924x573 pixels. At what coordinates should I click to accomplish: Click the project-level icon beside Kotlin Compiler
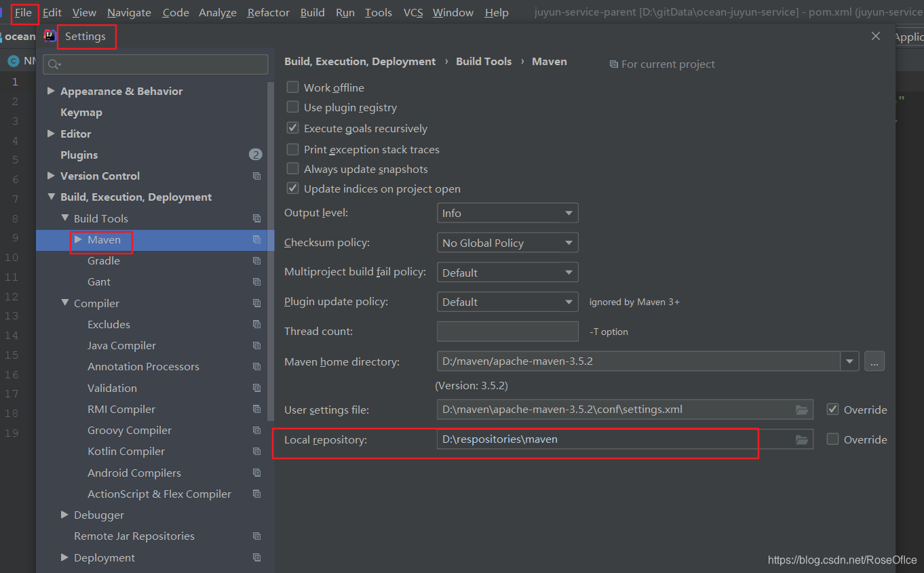point(256,452)
